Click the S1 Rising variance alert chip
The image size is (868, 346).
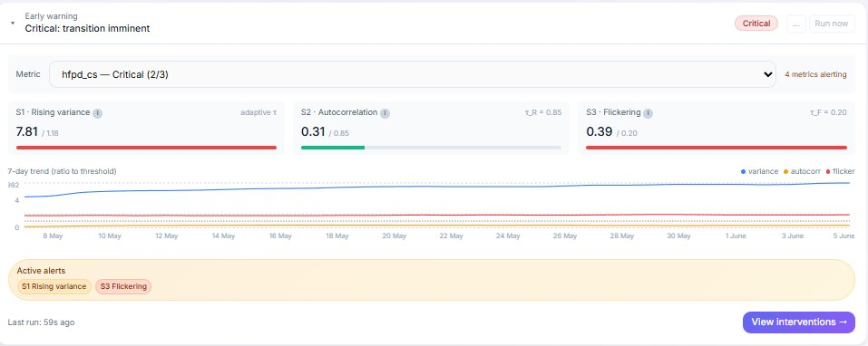(x=54, y=286)
